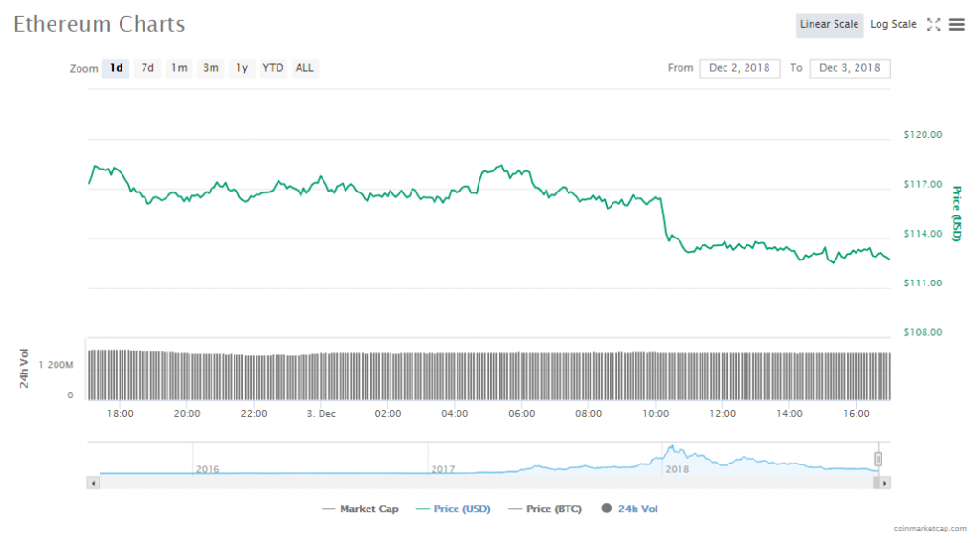Set zoom to 1m
Image resolution: width=980 pixels, height=543 pixels.
(x=179, y=68)
